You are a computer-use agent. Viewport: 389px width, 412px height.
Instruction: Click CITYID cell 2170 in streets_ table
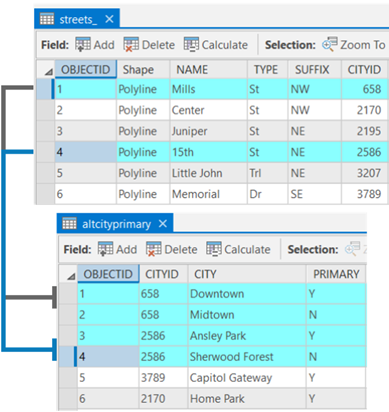click(x=365, y=110)
